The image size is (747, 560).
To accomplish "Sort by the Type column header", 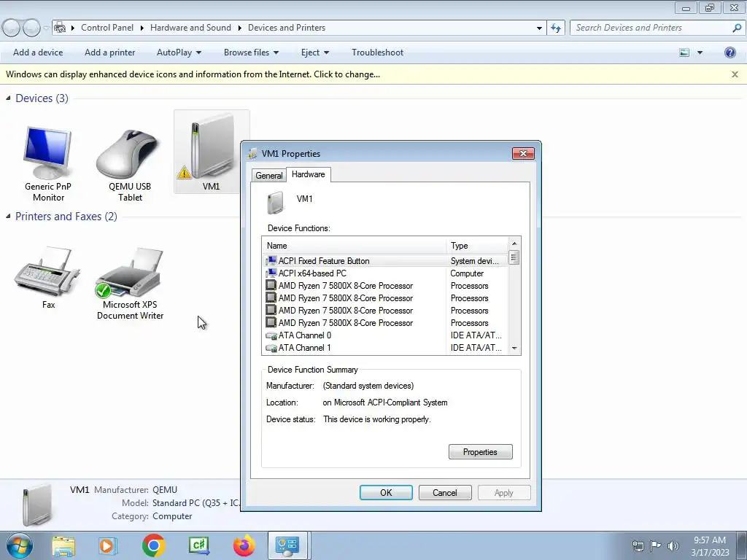I will pyautogui.click(x=477, y=246).
